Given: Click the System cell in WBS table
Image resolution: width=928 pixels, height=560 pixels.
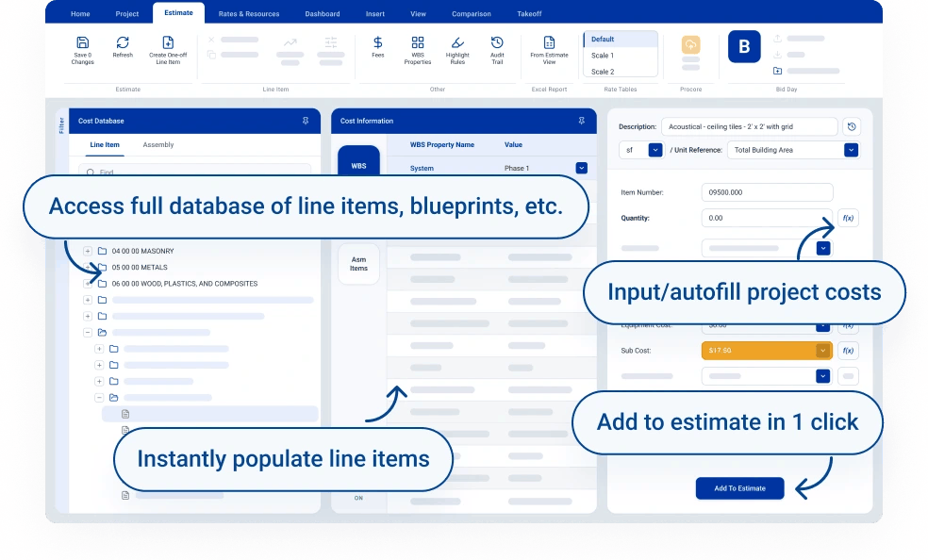Looking at the screenshot, I should (x=422, y=169).
